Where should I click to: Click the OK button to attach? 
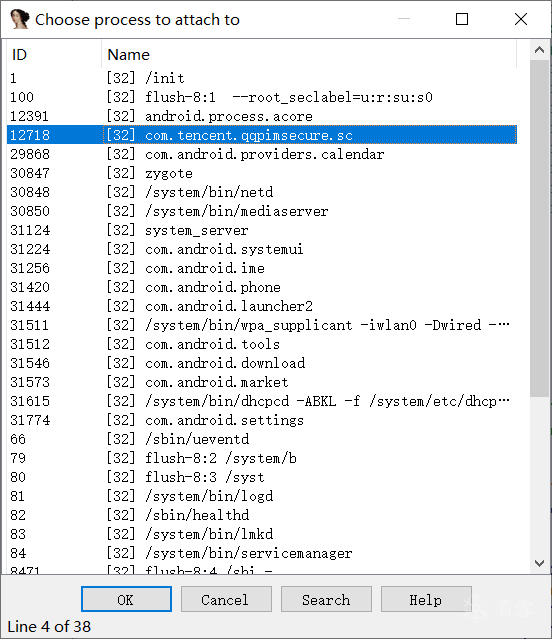tap(126, 599)
